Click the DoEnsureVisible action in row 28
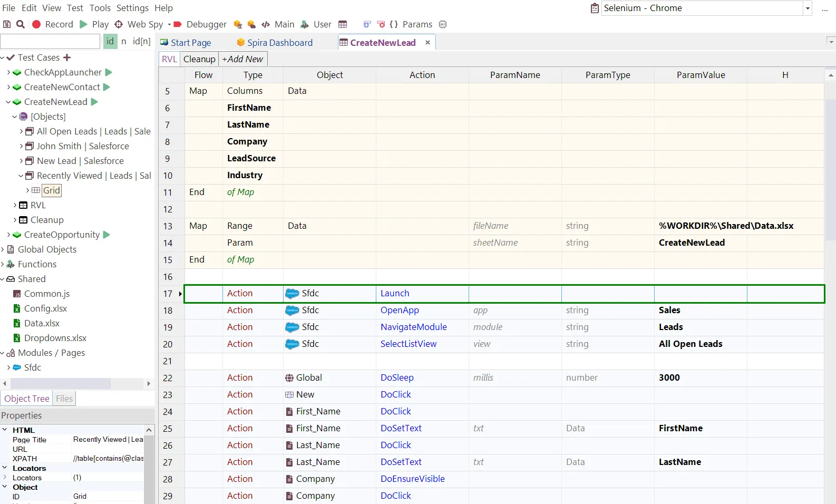Screen dimensions: 836x504 pos(413,479)
